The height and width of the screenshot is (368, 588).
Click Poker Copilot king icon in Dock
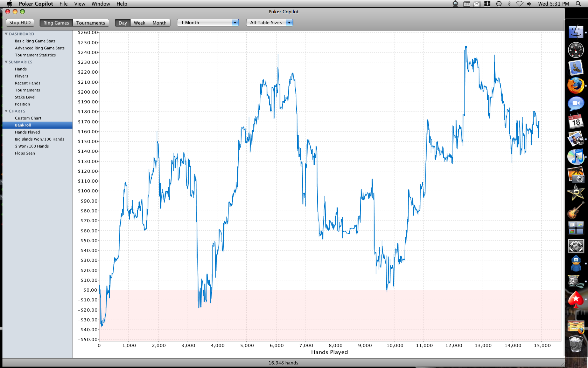coord(576,281)
